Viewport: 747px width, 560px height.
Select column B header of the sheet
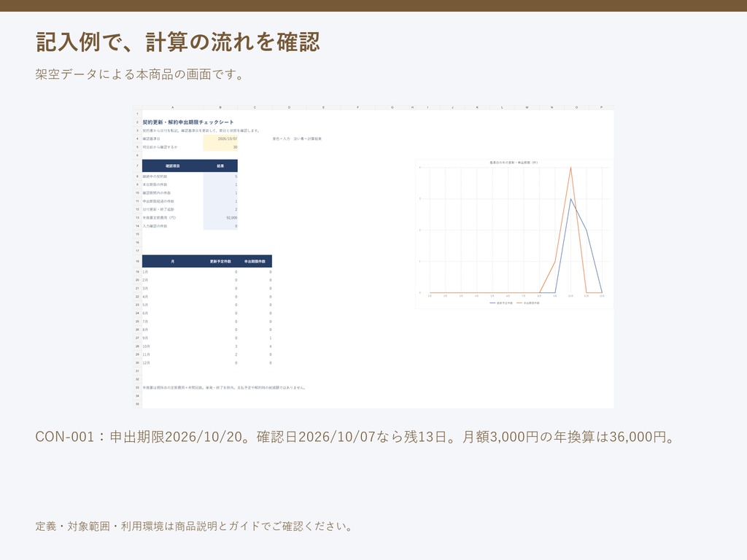[x=220, y=108]
